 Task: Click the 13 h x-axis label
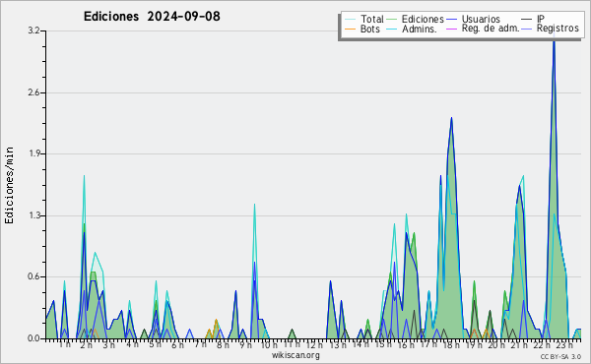337,345
